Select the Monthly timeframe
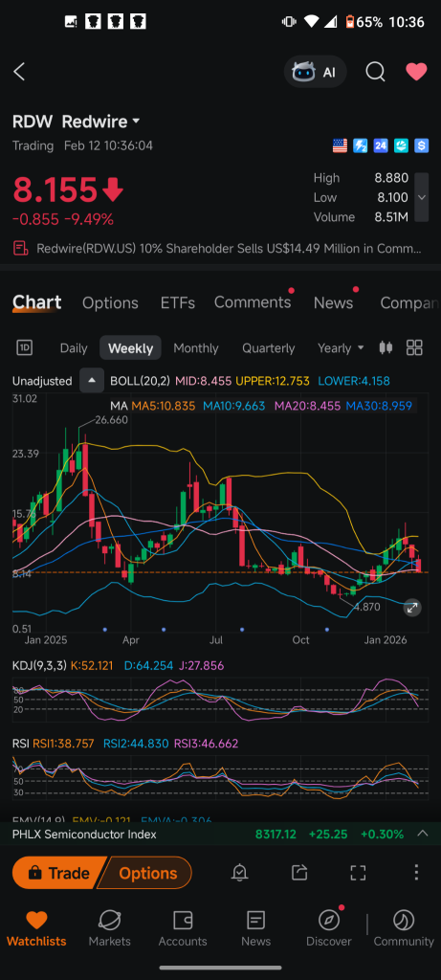 [196, 348]
